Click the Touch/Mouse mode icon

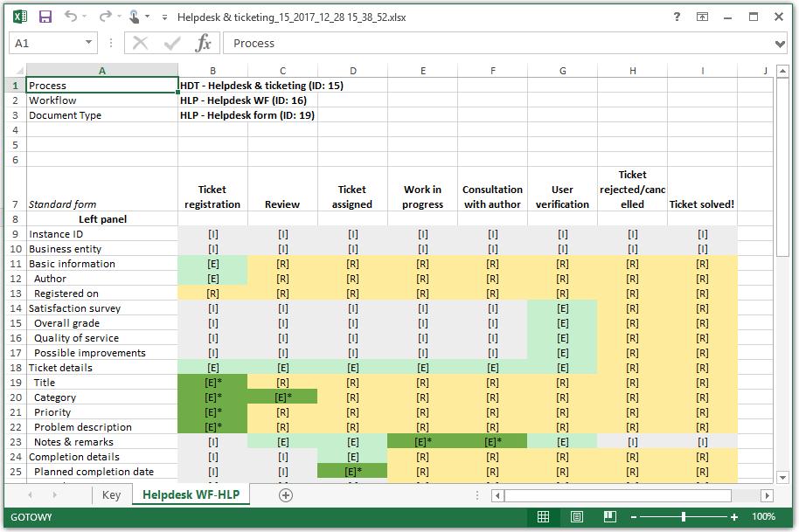pos(134,17)
